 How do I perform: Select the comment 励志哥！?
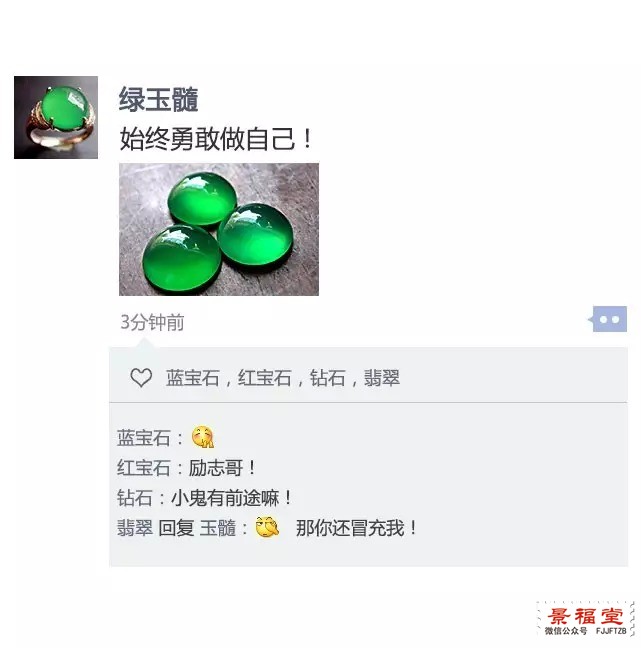(222, 468)
